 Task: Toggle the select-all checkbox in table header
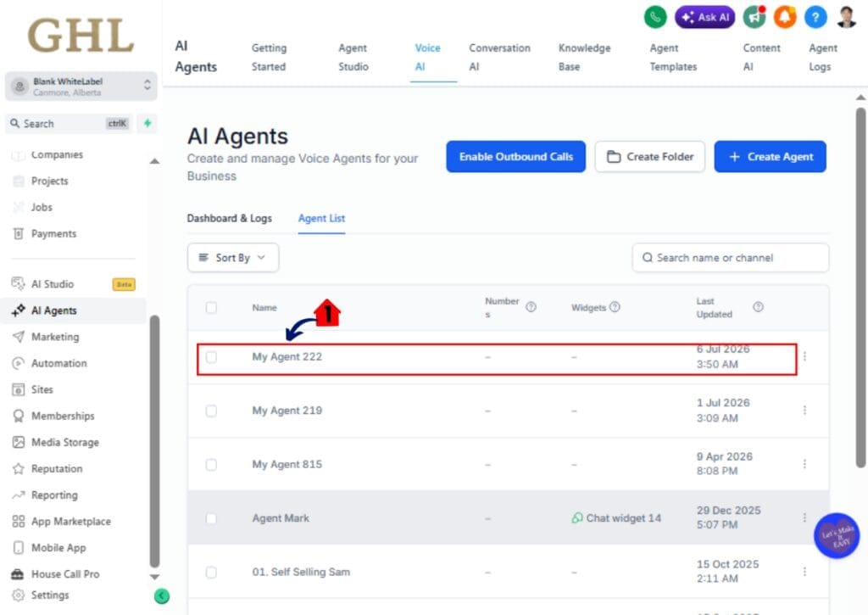(211, 307)
